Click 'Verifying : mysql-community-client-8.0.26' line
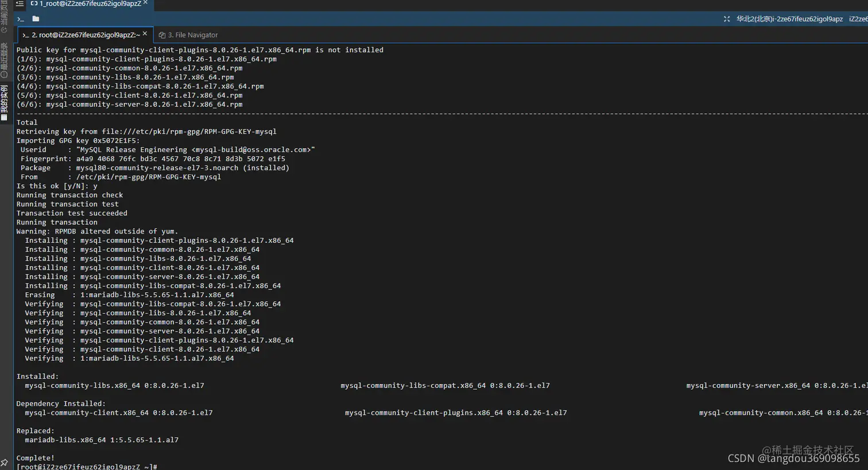 pyautogui.click(x=142, y=349)
